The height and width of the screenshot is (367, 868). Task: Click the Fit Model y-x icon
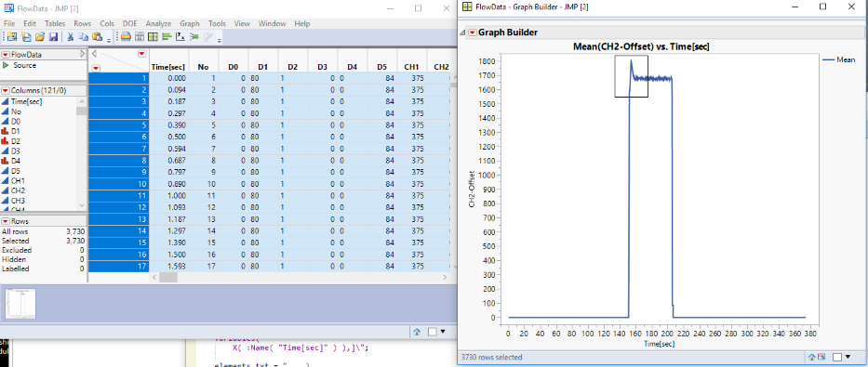click(180, 37)
